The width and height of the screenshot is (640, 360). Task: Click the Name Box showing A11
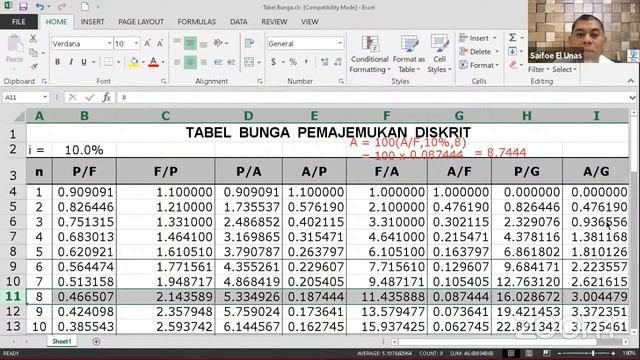click(25, 98)
